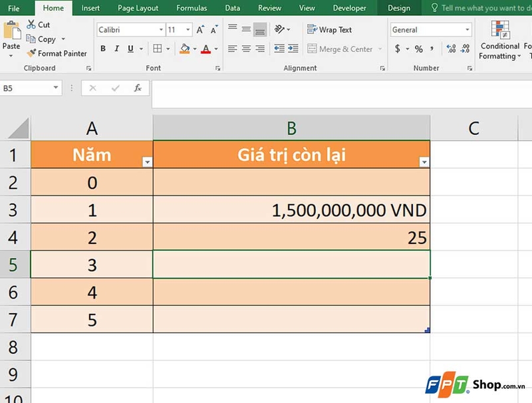Toggle italic formatting

point(116,49)
